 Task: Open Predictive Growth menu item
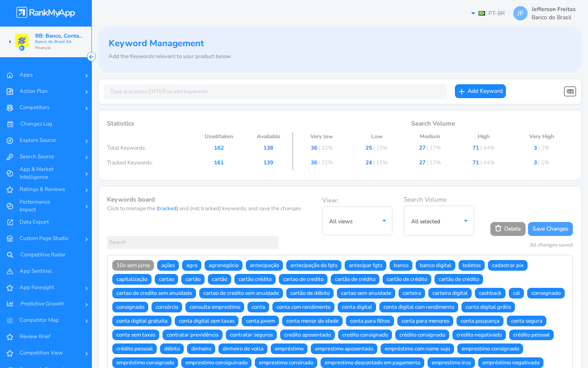[x=42, y=304]
